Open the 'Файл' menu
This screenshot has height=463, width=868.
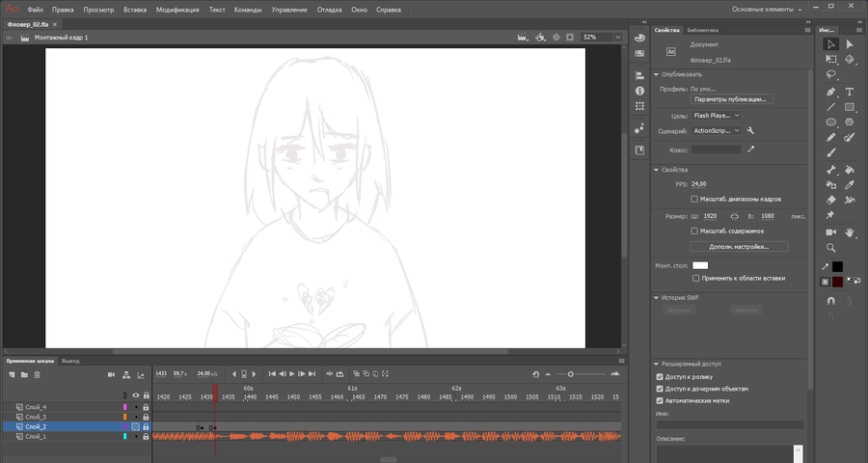point(35,10)
